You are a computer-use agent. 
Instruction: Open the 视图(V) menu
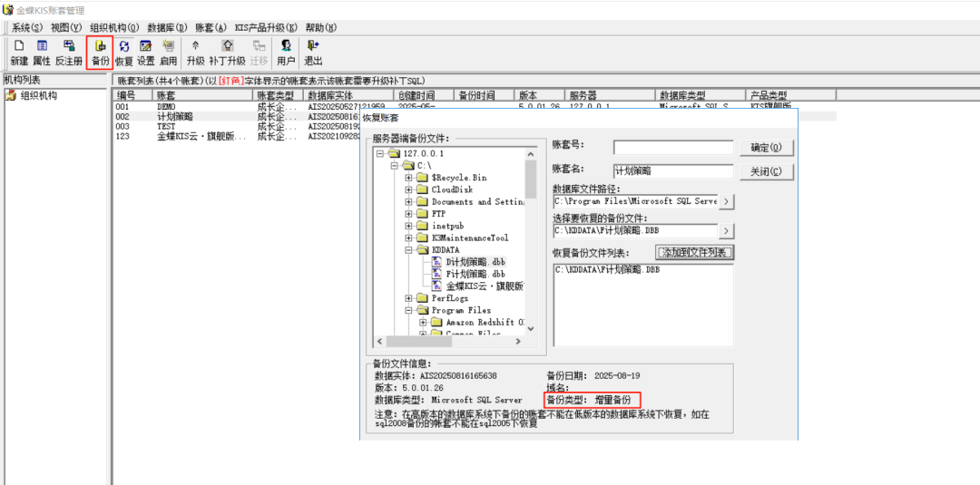pos(66,27)
